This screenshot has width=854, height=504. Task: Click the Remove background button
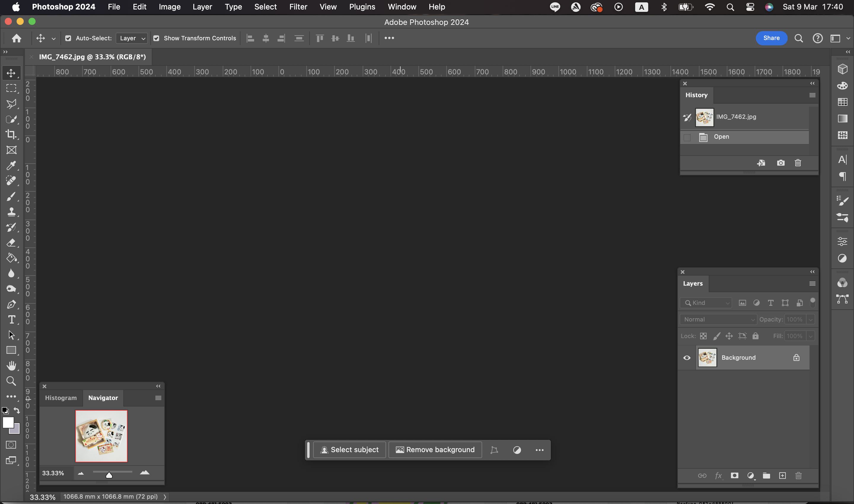[x=435, y=449]
